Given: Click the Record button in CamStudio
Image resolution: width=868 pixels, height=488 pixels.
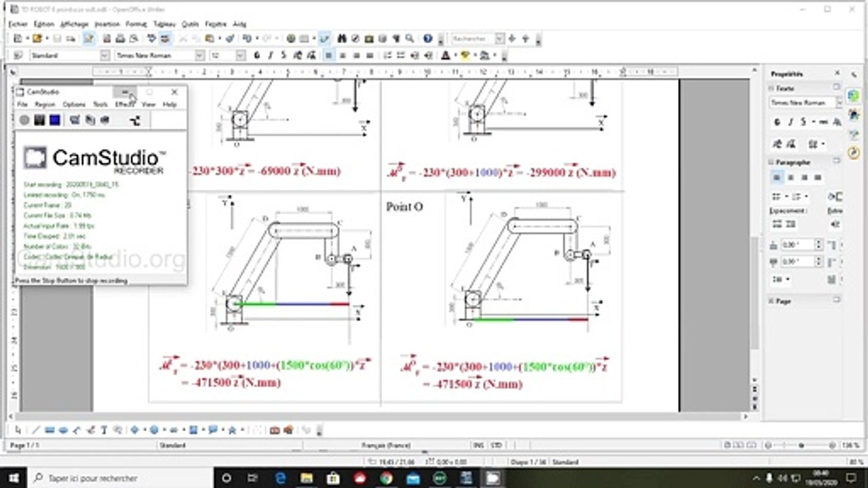Looking at the screenshot, I should pyautogui.click(x=24, y=120).
